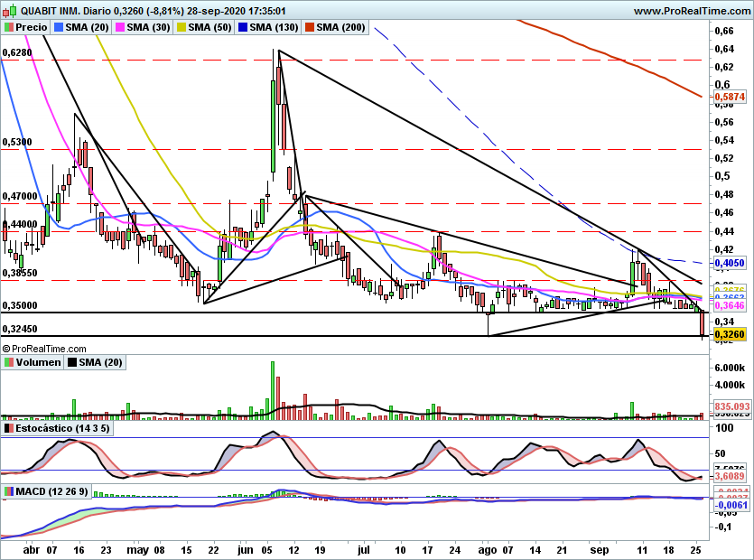Open the Precio legend label

pos(32,27)
